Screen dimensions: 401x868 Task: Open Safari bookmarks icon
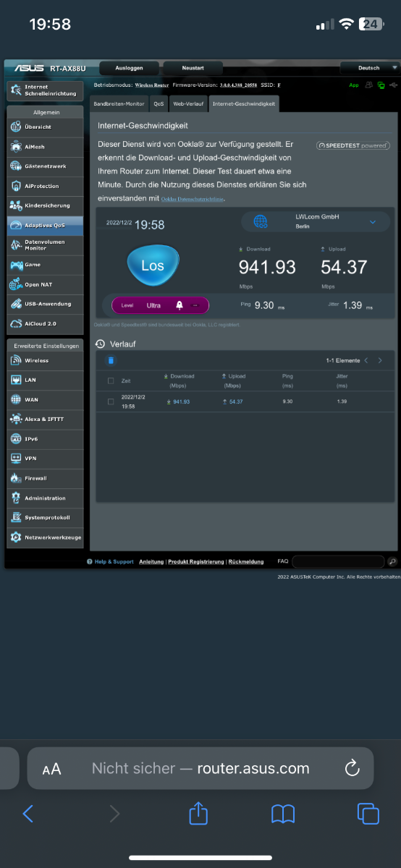click(x=283, y=814)
